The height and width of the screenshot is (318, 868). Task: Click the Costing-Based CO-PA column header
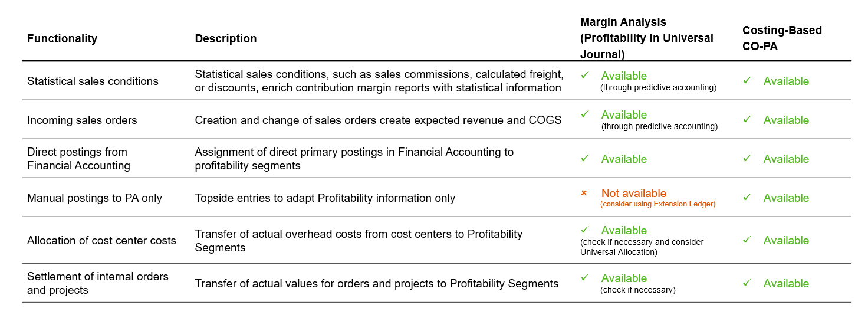782,38
